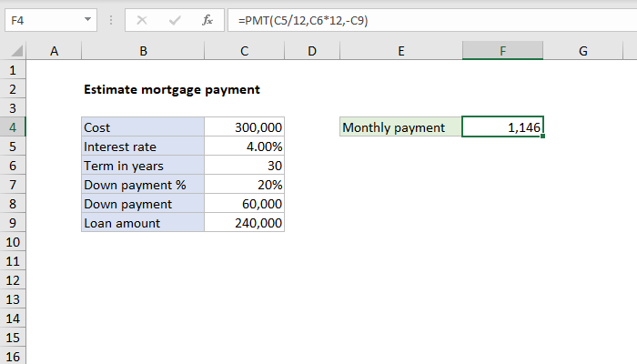637x364 pixels.
Task: Select row 9 header
Action: tap(13, 223)
